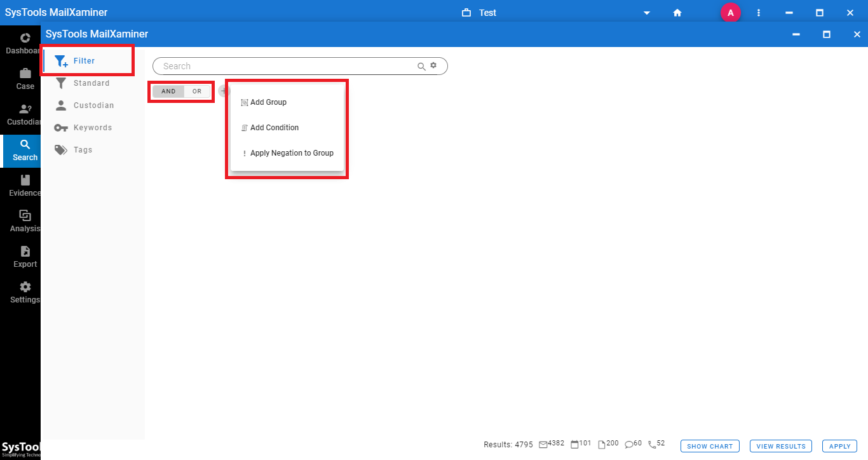Open the user avatar 'A' profile
Screen dimensions: 868x460
point(730,13)
